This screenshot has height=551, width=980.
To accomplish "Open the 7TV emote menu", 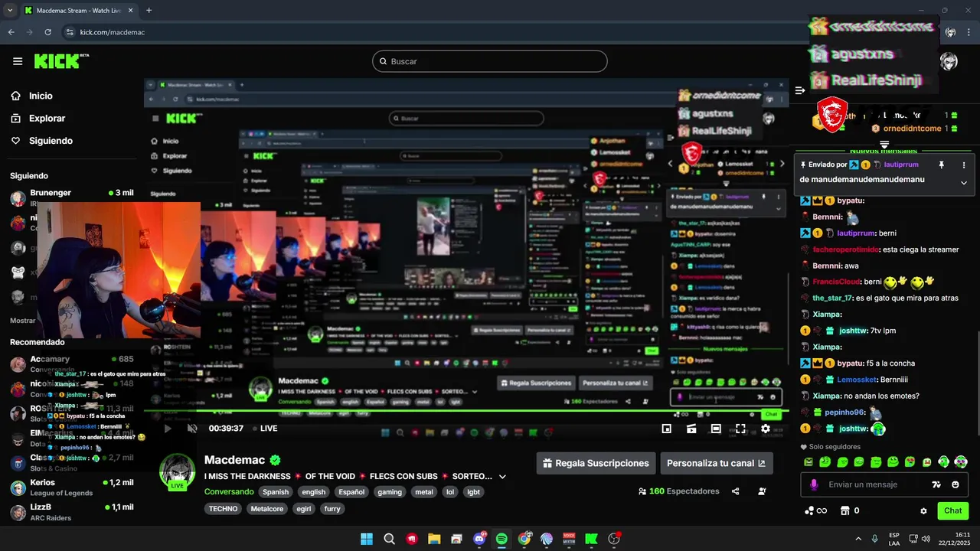I will pos(936,484).
